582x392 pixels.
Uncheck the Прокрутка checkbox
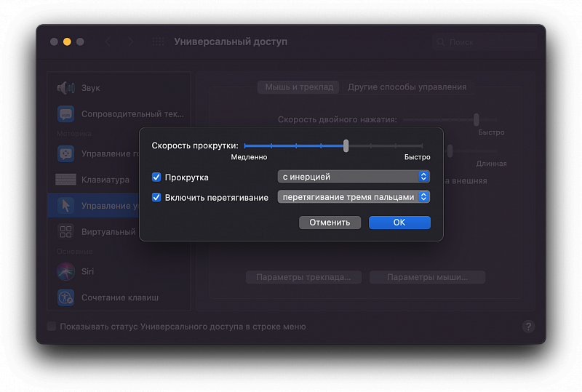click(156, 177)
